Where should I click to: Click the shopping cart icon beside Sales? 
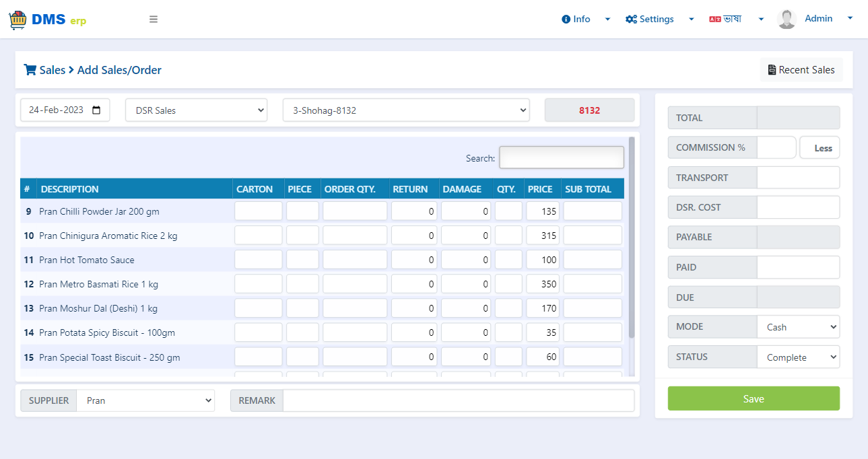point(30,69)
